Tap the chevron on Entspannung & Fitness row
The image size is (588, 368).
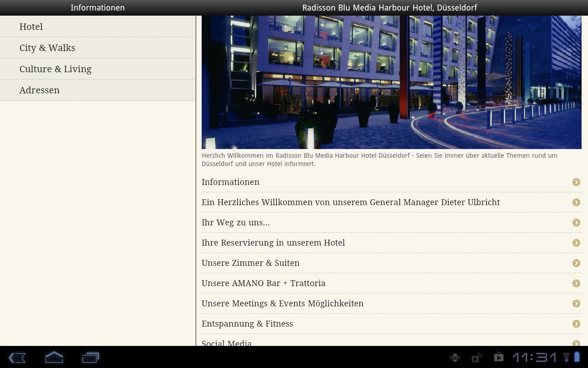tap(576, 324)
